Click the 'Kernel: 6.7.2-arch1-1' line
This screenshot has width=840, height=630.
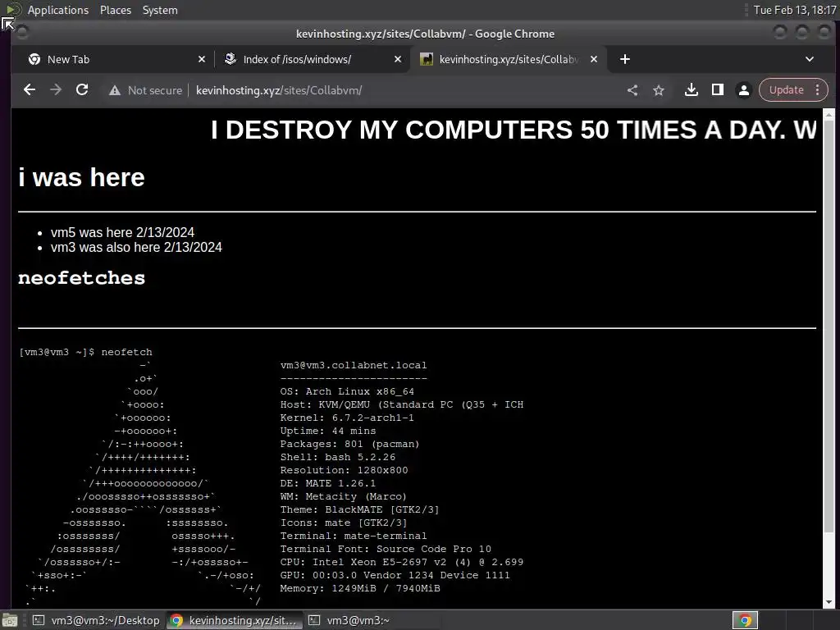click(347, 418)
